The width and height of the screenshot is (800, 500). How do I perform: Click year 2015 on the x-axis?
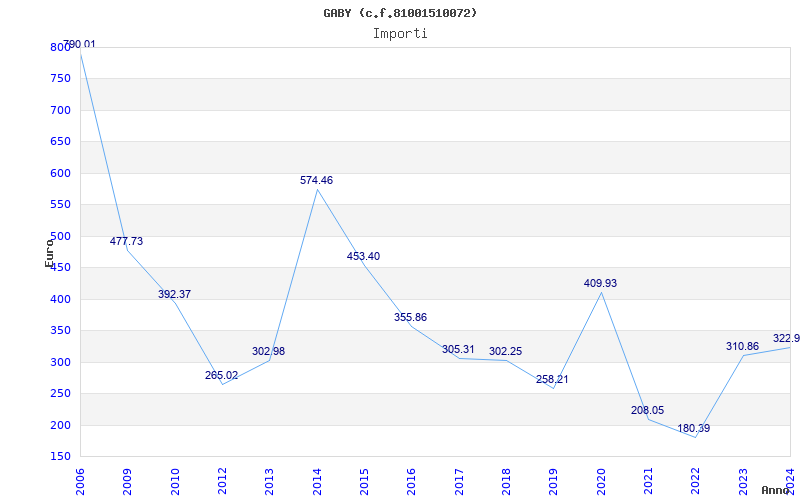point(364,482)
